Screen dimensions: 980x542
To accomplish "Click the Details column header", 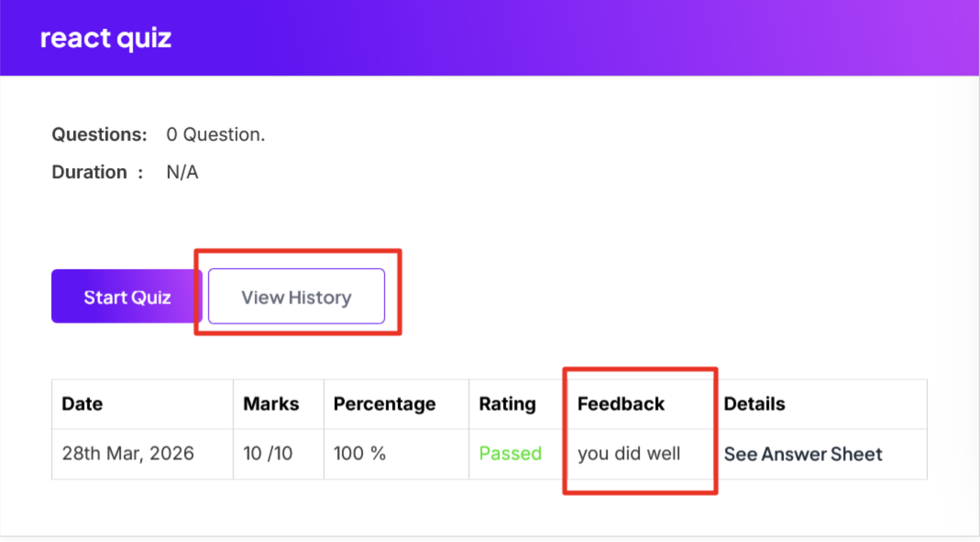I will [x=754, y=404].
